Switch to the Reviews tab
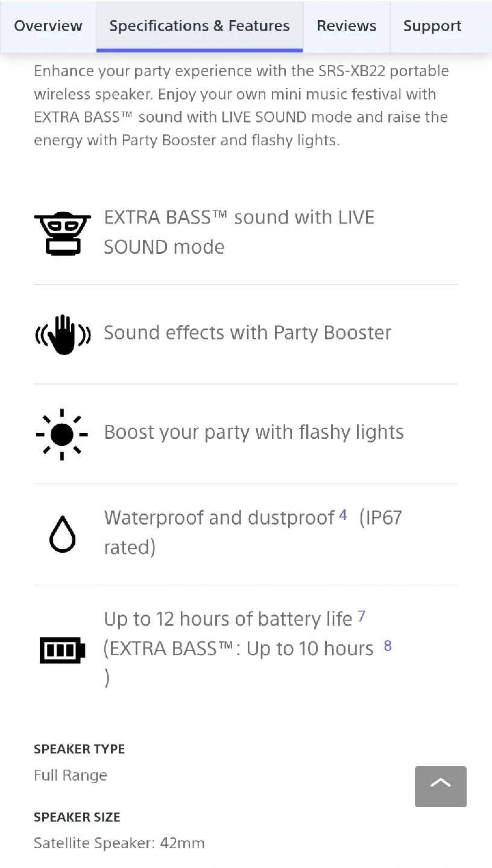The image size is (492, 868). click(x=346, y=26)
